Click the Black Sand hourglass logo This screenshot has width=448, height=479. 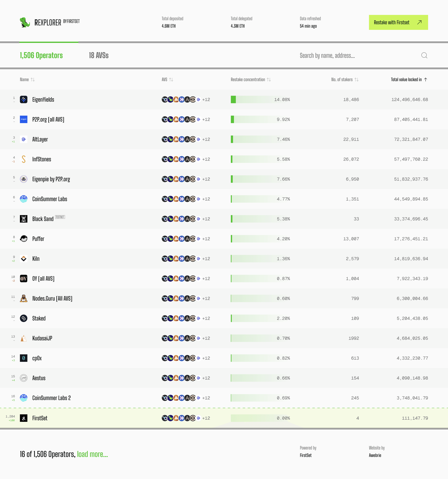[24, 219]
